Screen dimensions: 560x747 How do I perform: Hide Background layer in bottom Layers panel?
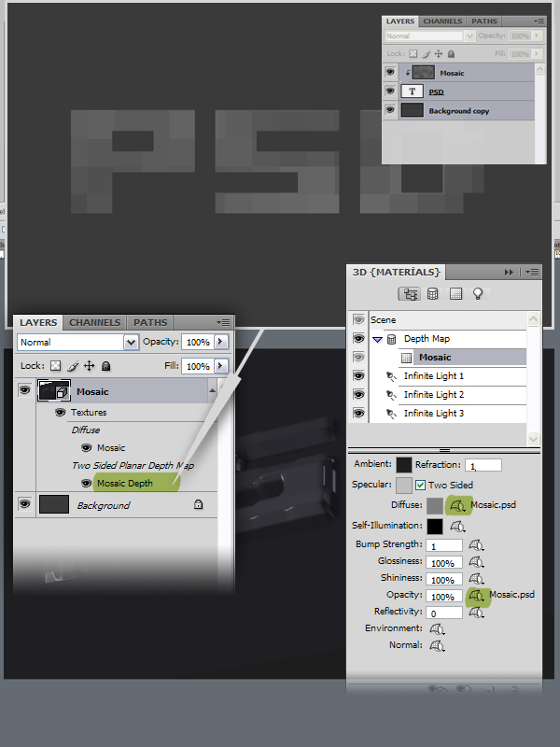coord(25,503)
